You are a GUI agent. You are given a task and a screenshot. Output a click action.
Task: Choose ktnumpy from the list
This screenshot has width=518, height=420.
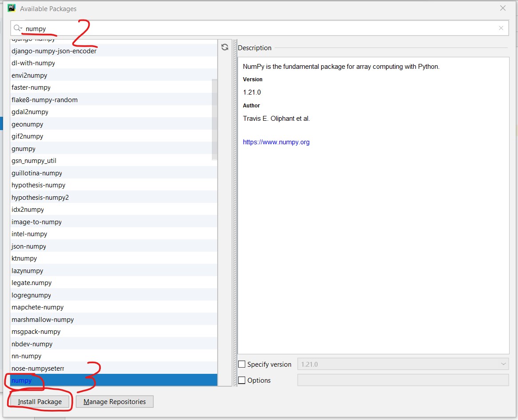(114, 258)
